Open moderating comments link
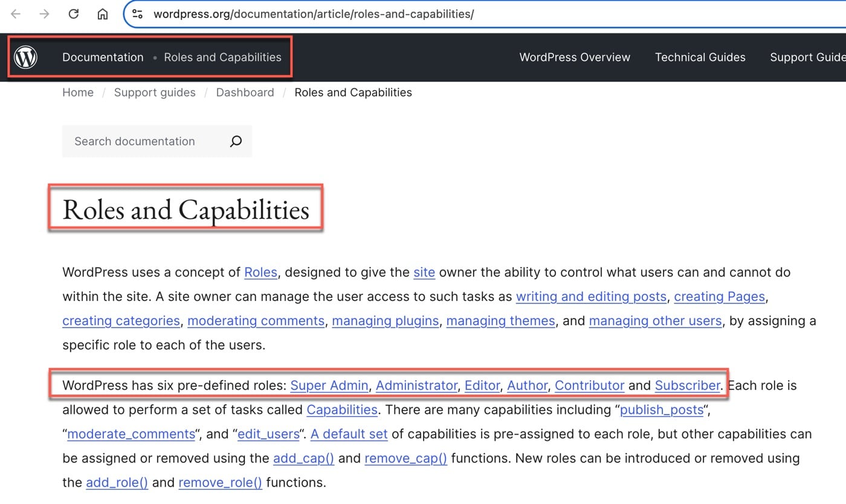Screen dimensions: 846x504 pos(256,321)
